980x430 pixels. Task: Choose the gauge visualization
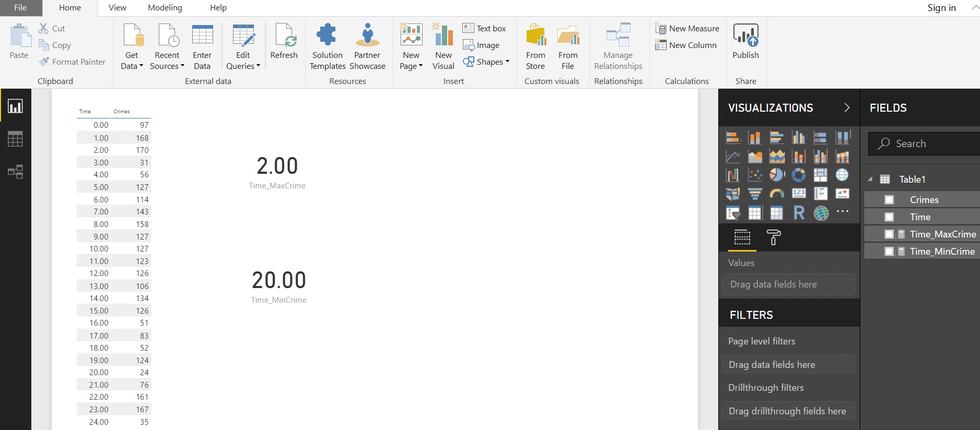click(x=777, y=194)
